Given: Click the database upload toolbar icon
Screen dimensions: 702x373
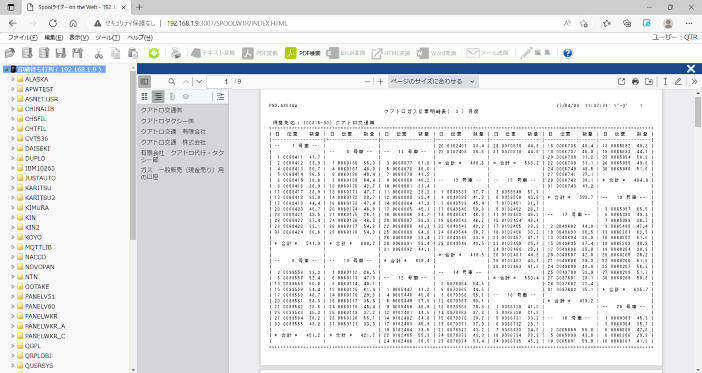Looking at the screenshot, I should [x=44, y=53].
